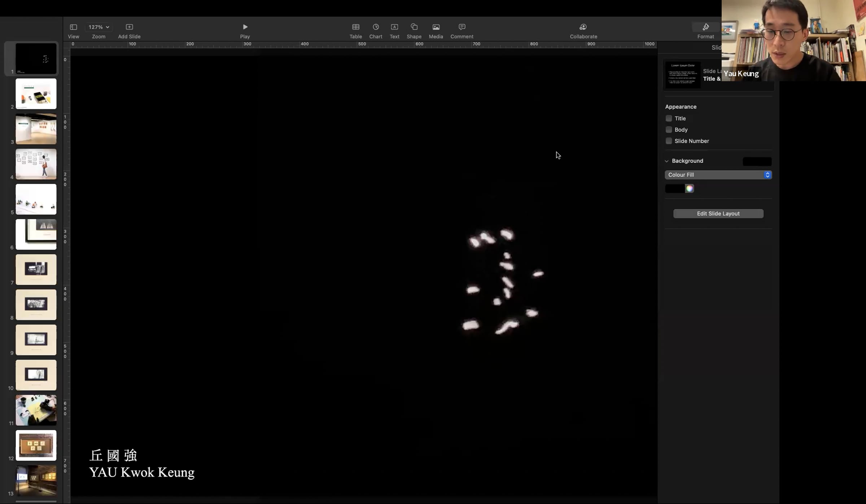Open the colour wheel picker
This screenshot has height=504, width=866.
pyautogui.click(x=689, y=189)
